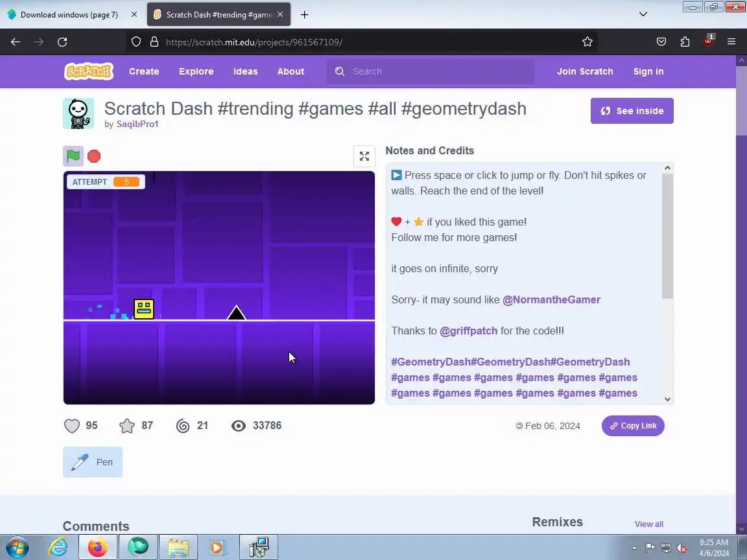Reload the current page
The image size is (747, 560).
pyautogui.click(x=62, y=42)
